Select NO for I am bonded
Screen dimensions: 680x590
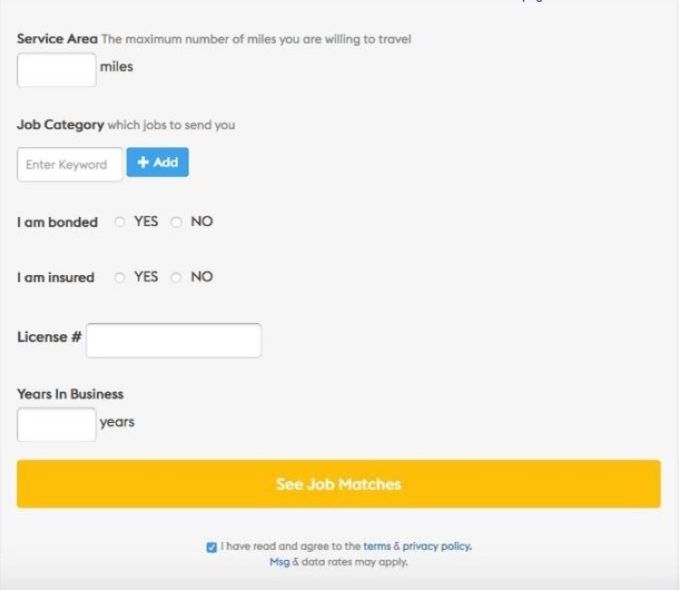pyautogui.click(x=177, y=222)
